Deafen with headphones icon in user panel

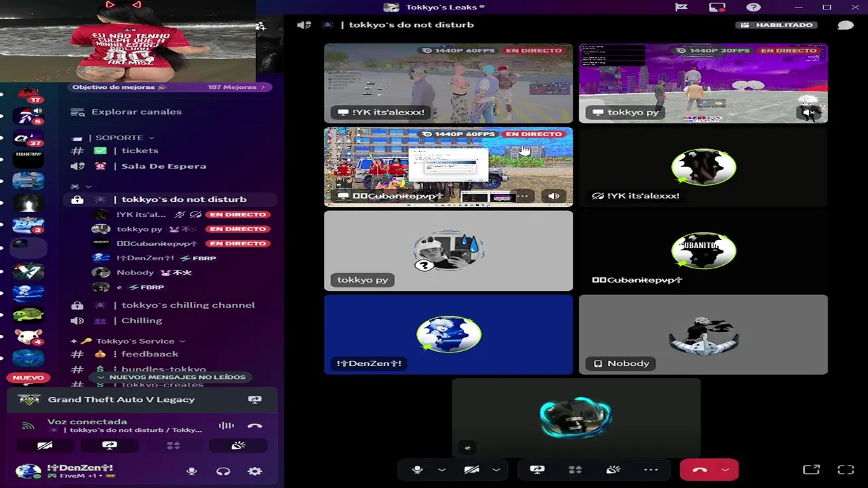pyautogui.click(x=223, y=471)
